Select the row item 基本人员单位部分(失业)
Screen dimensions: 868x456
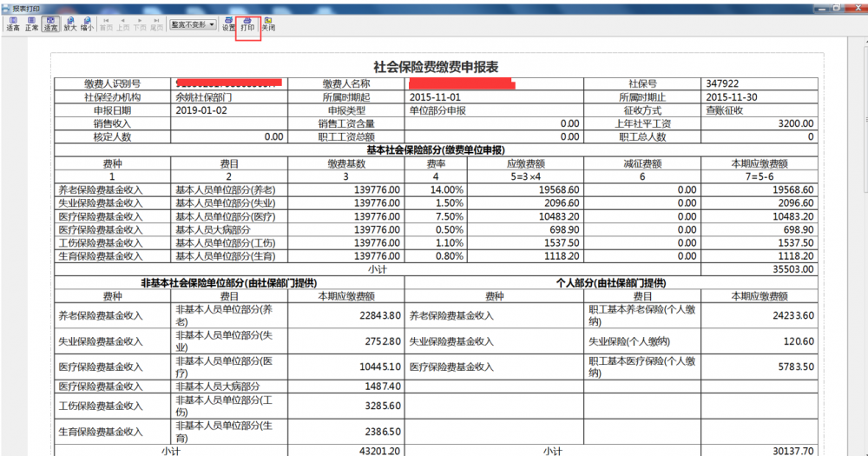(226, 203)
